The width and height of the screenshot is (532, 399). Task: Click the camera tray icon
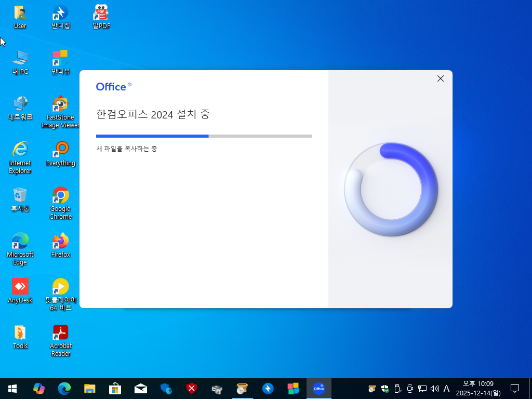(410, 389)
